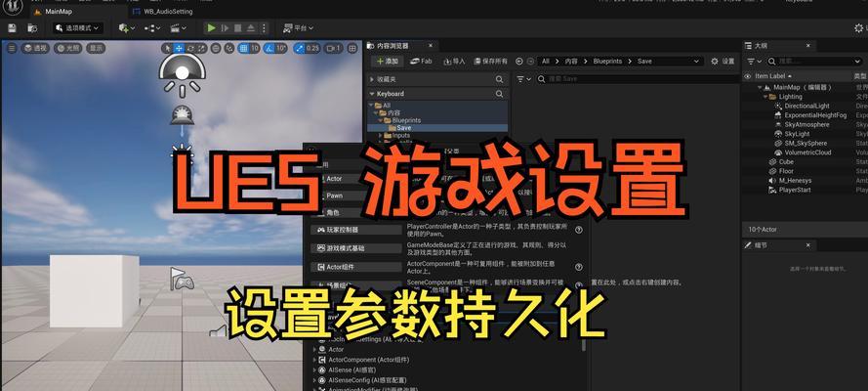The height and width of the screenshot is (391, 868).
Task: Collapse the Lighting folder in outliner
Action: [x=765, y=97]
